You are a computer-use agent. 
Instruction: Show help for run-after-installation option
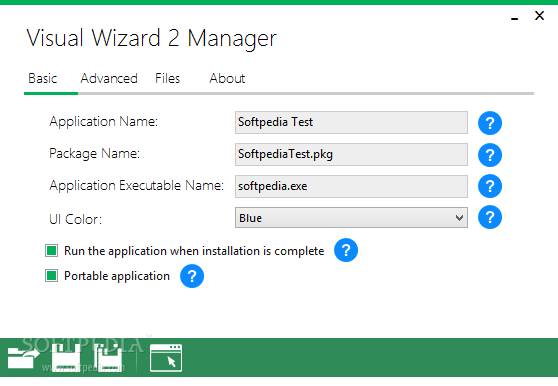[x=346, y=250]
